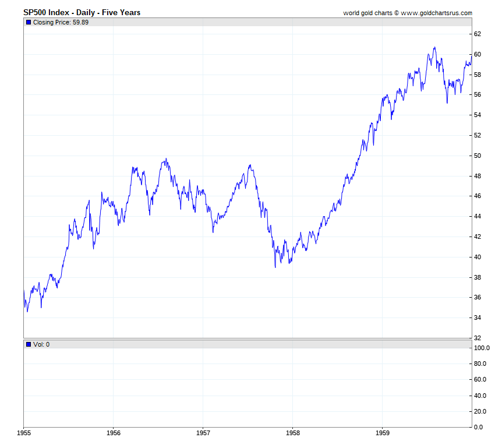This screenshot has width=495, height=448.
Task: Click the 80.0 volume axis label
Action: point(480,364)
